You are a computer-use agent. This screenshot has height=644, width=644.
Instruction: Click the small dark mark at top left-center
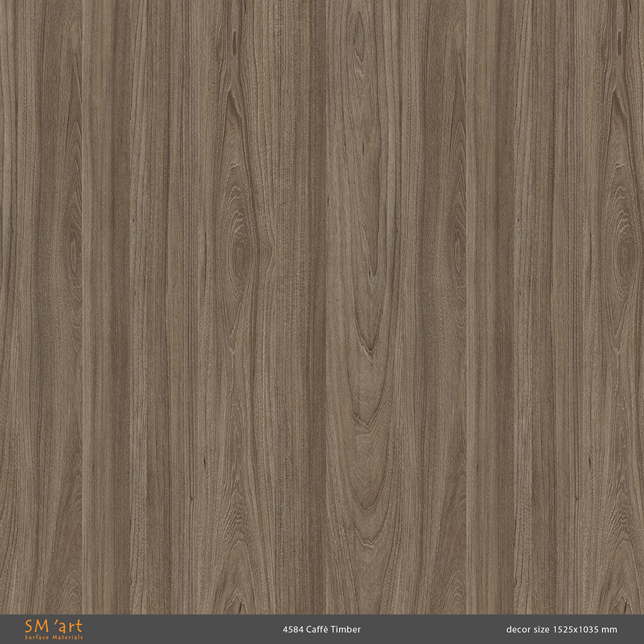pyautogui.click(x=235, y=43)
